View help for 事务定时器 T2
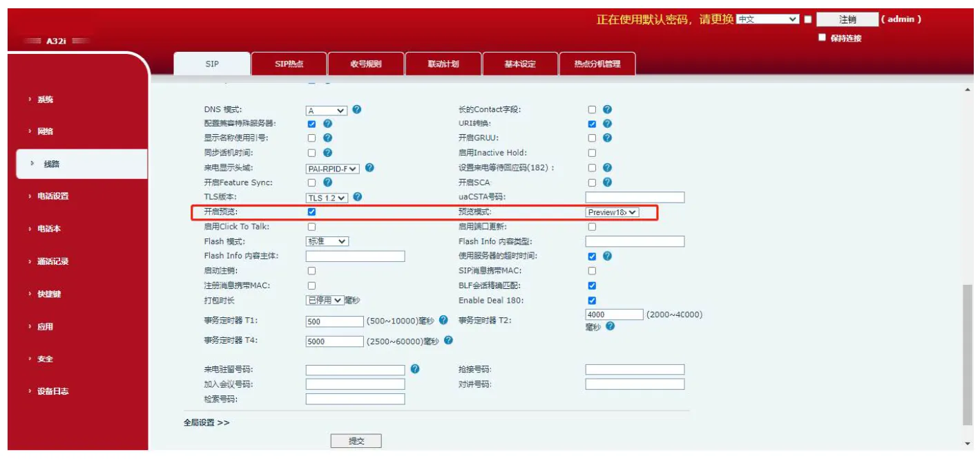The image size is (980, 459). [609, 326]
